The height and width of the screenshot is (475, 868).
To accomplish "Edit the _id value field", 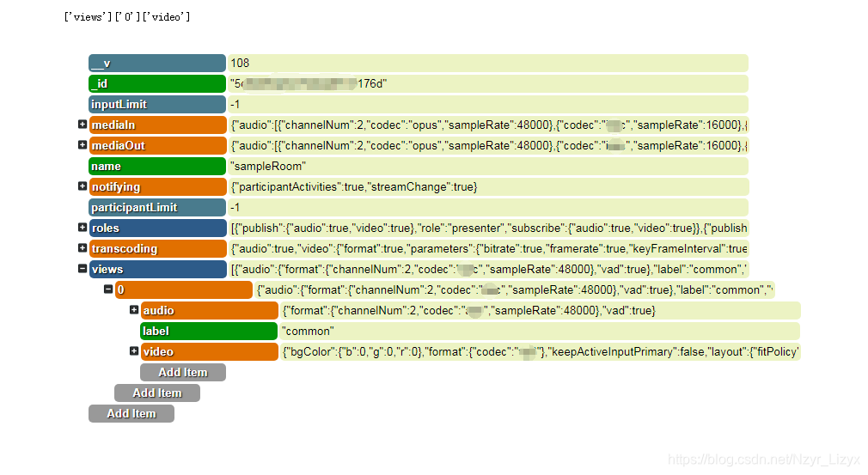I will [x=487, y=83].
